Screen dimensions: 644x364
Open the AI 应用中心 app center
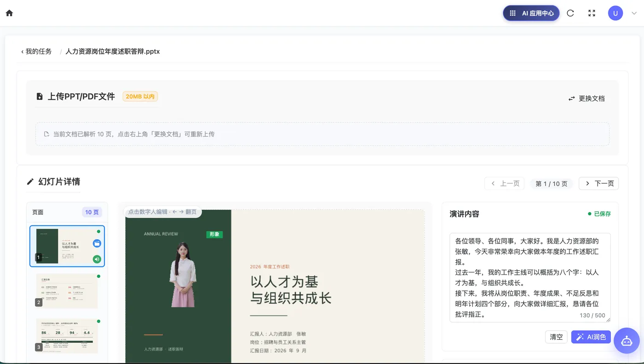click(x=531, y=13)
